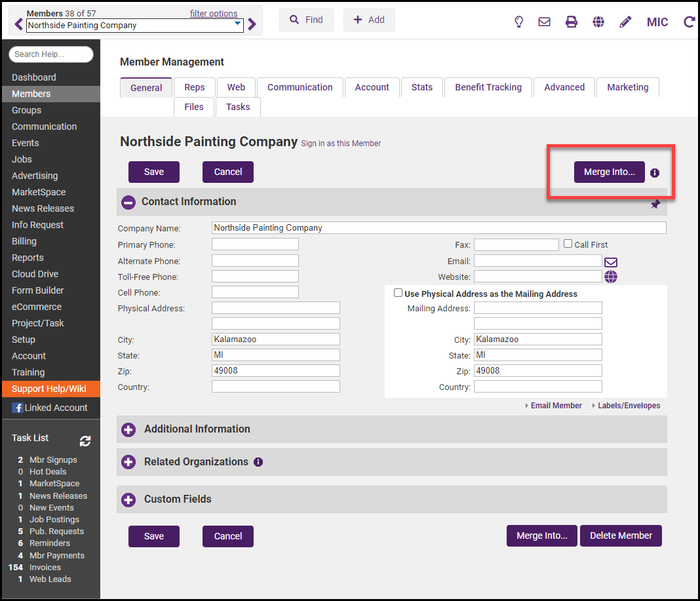Expand the Additional Information section
700x601 pixels.
pos(129,429)
